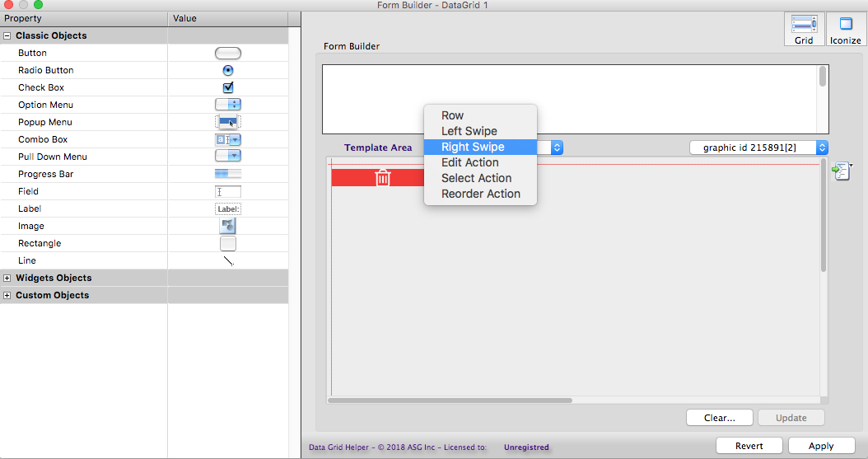868x459 pixels.
Task: Expand the Custom Objects group
Action: tap(7, 296)
